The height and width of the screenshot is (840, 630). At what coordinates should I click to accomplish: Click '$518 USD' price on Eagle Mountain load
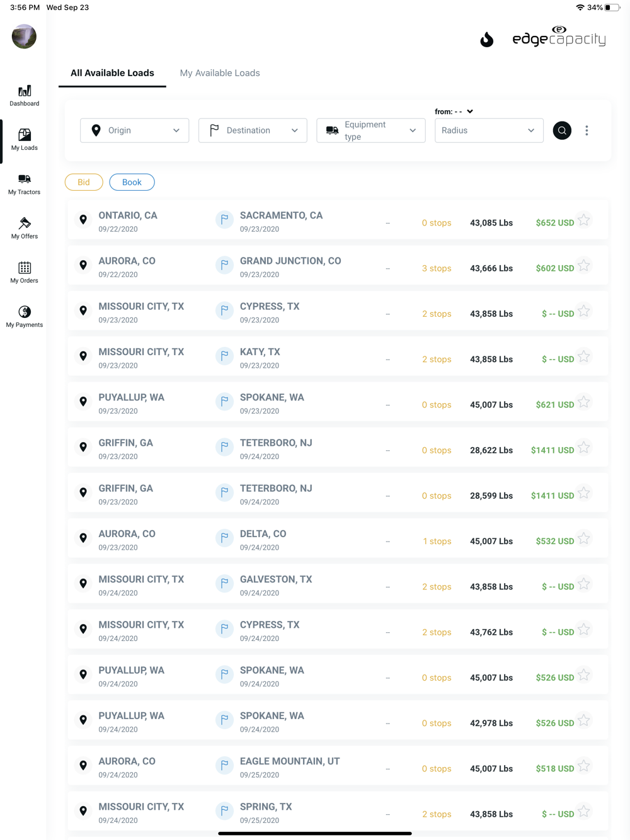point(554,769)
